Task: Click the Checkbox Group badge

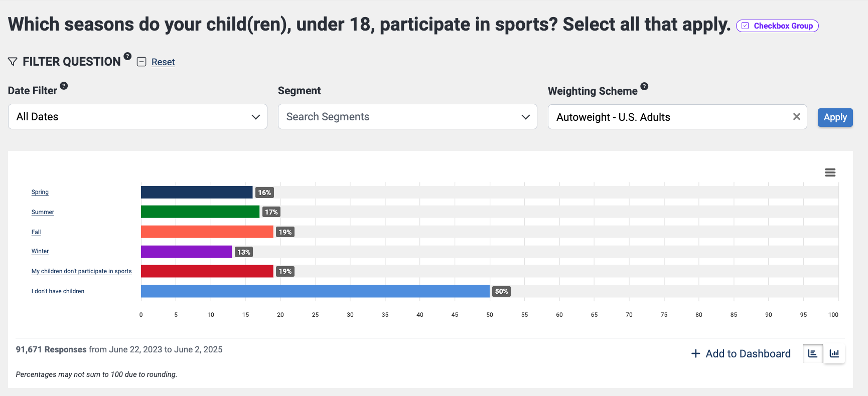Action: point(777,26)
